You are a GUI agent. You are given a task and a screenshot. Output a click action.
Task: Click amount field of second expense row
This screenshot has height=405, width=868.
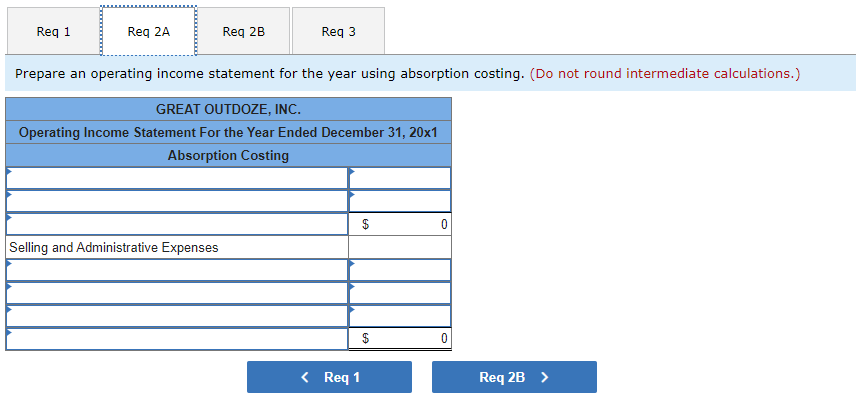pos(400,293)
